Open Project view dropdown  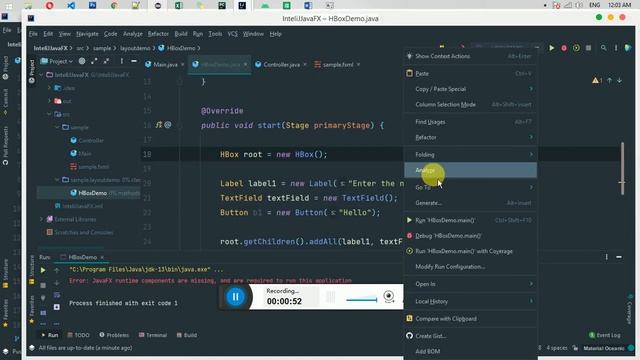tap(57, 61)
